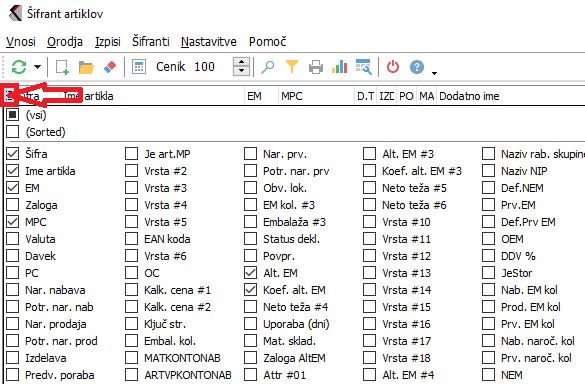Tick the (Sorted) checkbox
This screenshot has height=384, width=585.
(x=13, y=132)
